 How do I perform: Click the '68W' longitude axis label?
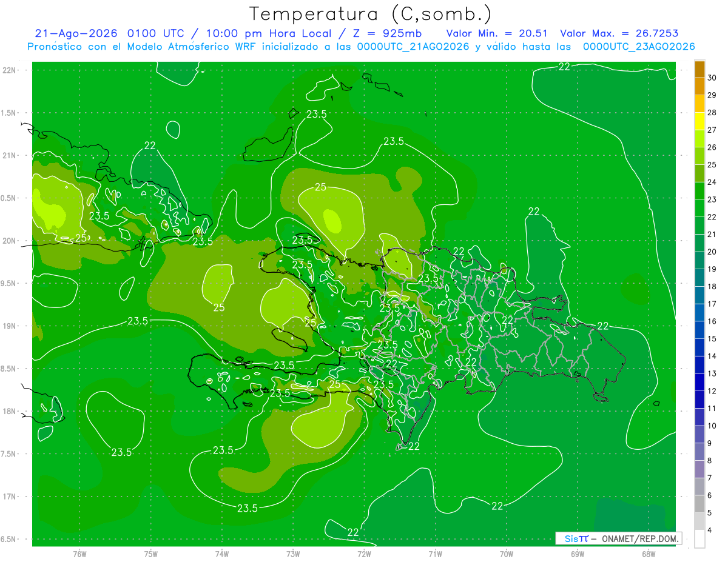point(648,554)
